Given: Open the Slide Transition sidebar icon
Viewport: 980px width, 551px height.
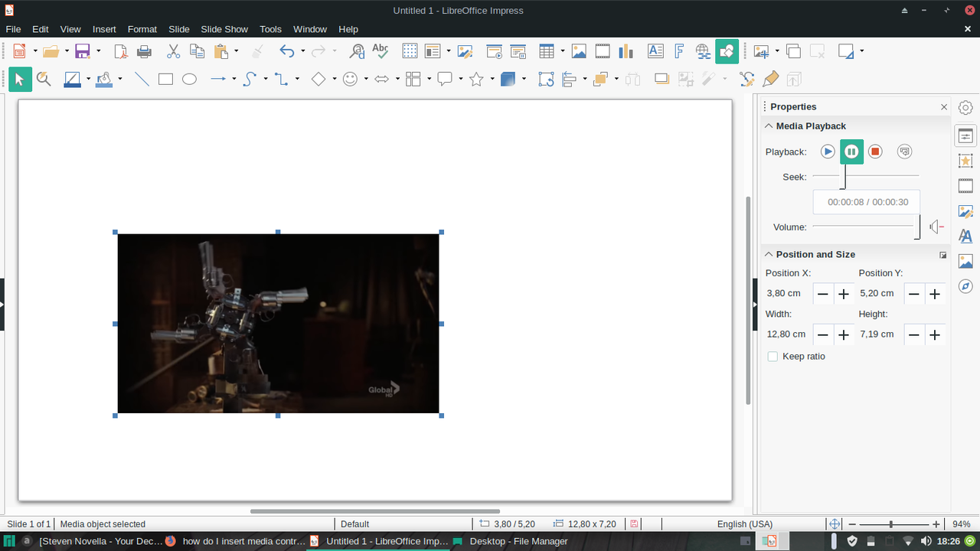Looking at the screenshot, I should point(965,186).
